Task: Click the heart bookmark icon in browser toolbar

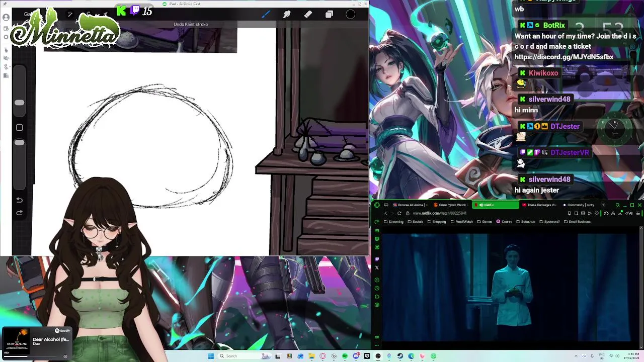Action: (597, 213)
